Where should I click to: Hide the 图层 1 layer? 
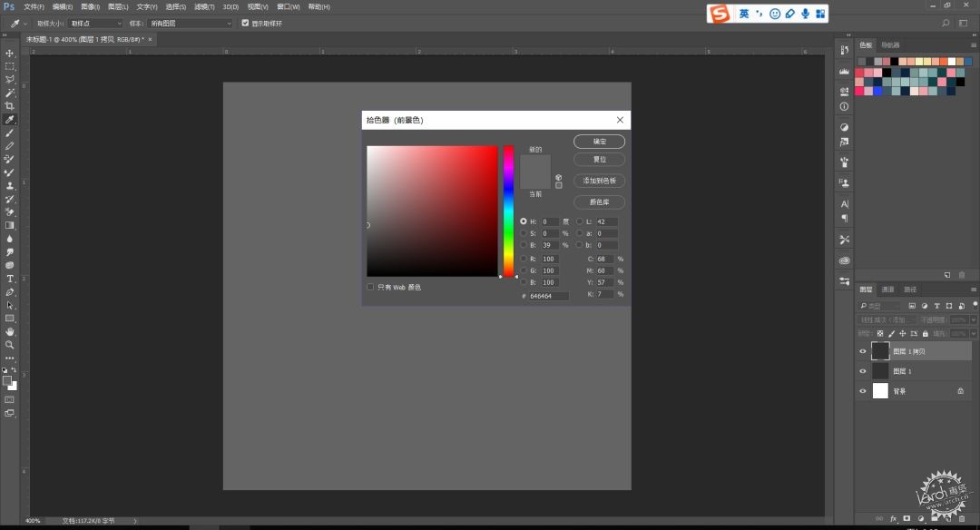click(x=863, y=371)
